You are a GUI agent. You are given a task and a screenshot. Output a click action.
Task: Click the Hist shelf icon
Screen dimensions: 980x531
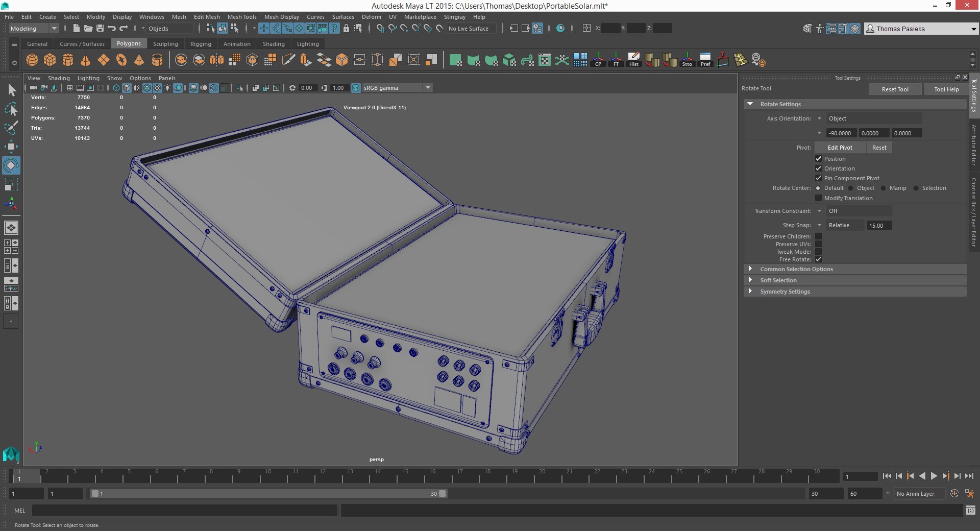tap(633, 60)
